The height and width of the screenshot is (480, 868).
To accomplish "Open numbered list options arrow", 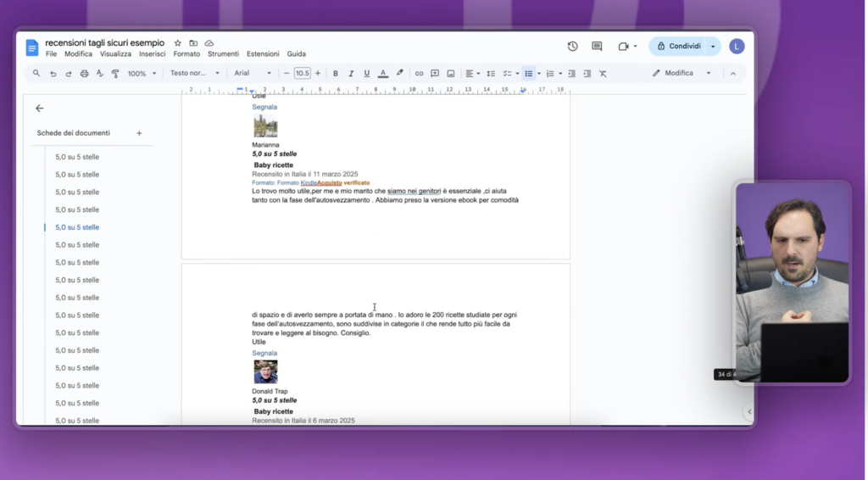I will (x=560, y=74).
